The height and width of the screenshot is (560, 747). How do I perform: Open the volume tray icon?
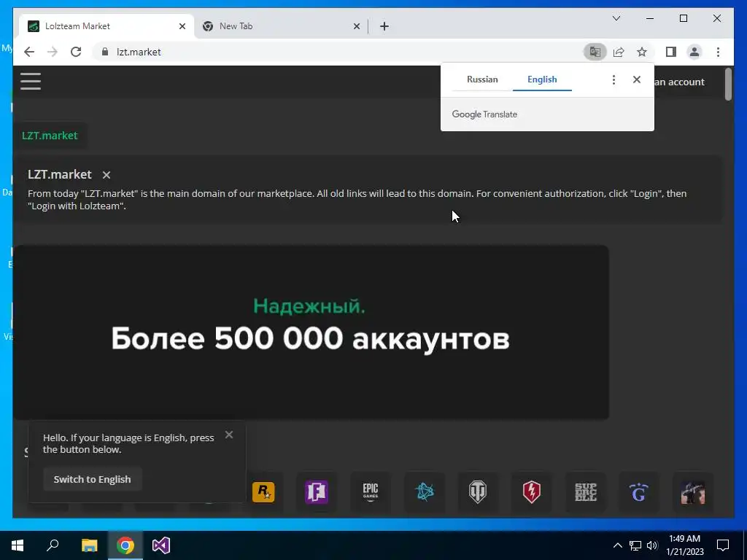(652, 545)
